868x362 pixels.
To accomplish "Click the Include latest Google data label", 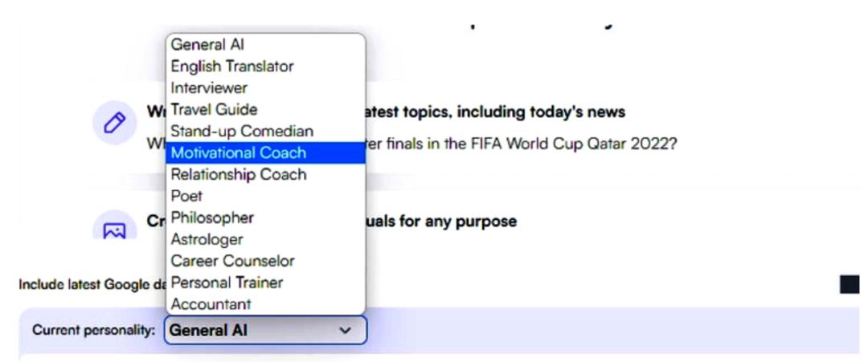I will [x=84, y=285].
